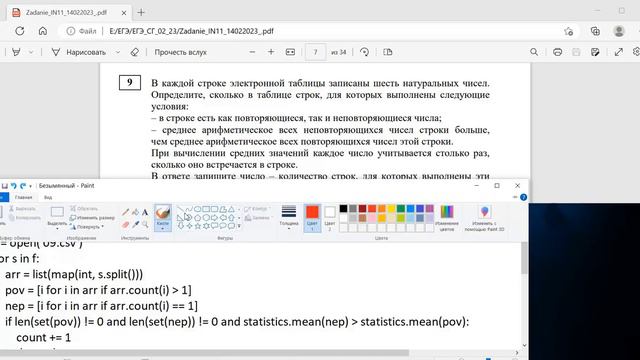
Task: Pick the green color swatch in Paint
Action: tap(401, 209)
